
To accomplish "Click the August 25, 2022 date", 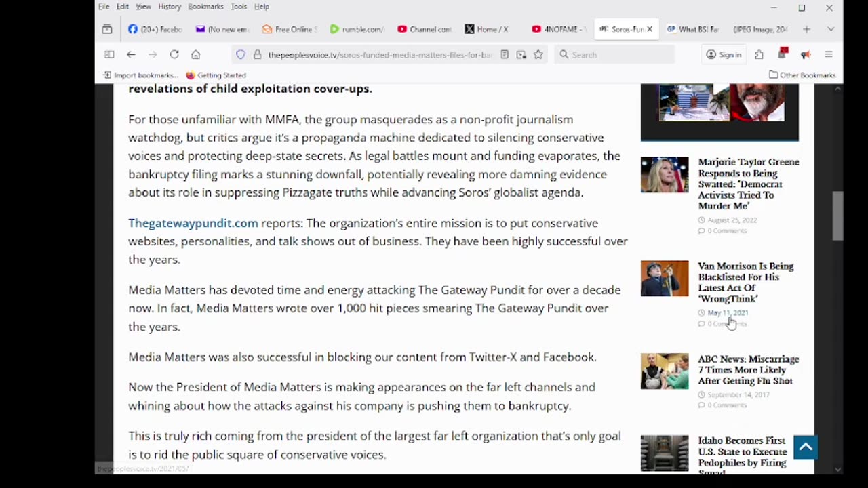I will [x=732, y=220].
